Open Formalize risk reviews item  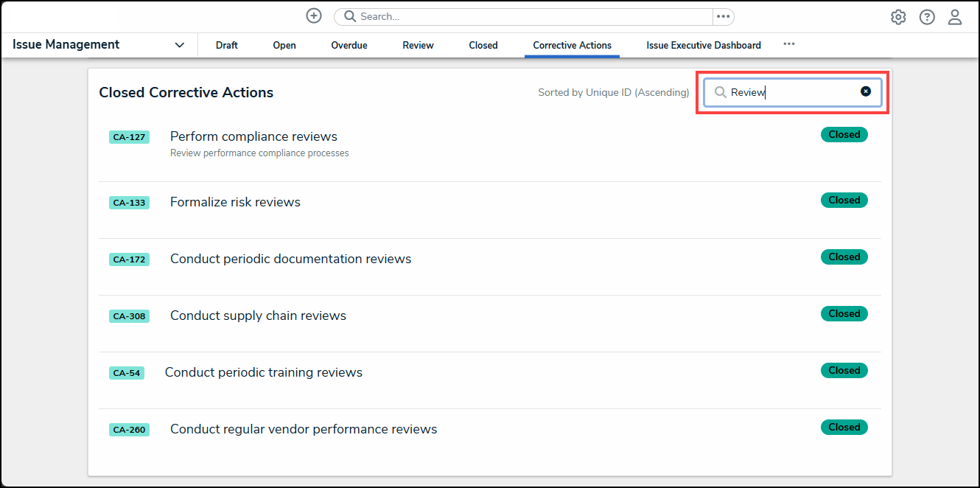click(235, 202)
